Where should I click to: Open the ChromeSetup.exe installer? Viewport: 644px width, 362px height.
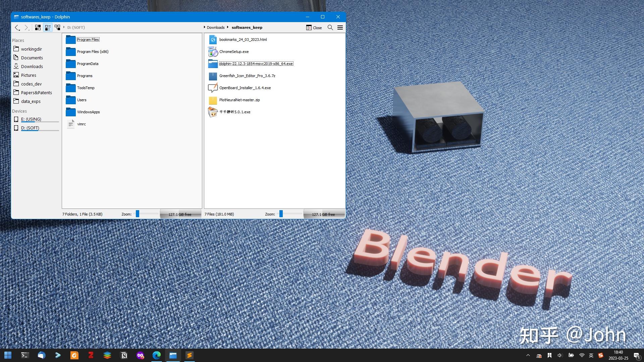pos(234,52)
